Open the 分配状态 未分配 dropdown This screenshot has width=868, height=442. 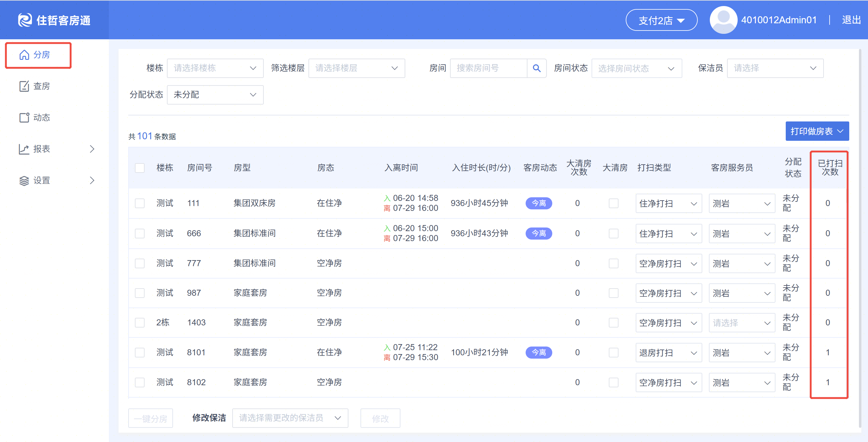[215, 95]
